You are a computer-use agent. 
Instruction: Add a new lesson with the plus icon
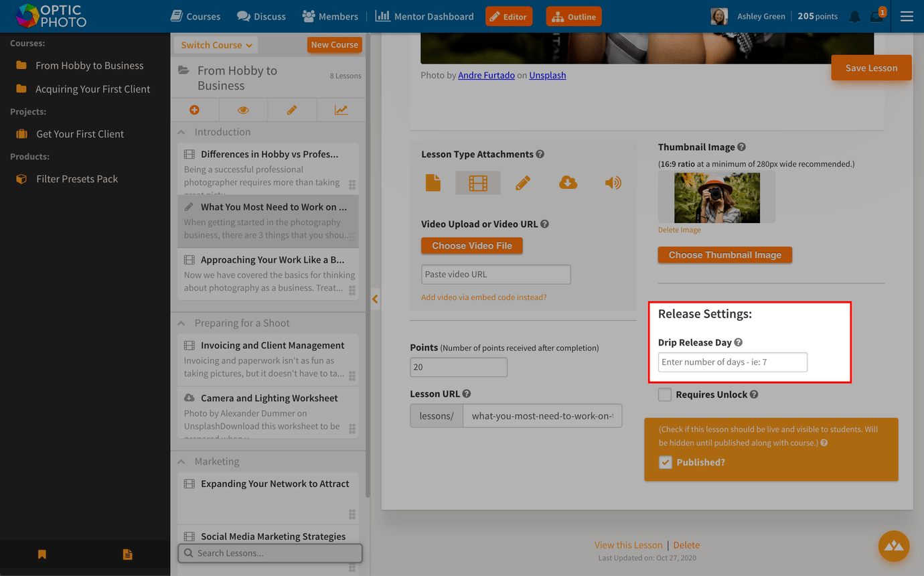[194, 109]
